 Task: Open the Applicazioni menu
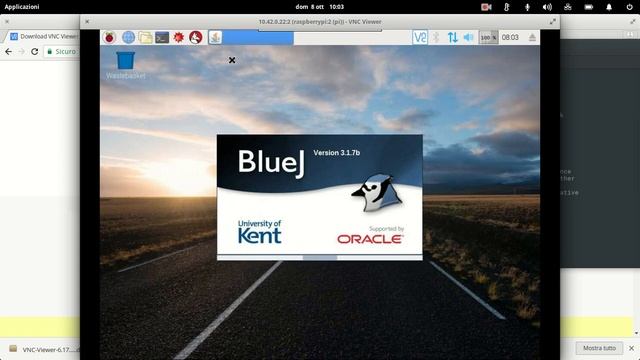click(x=22, y=7)
